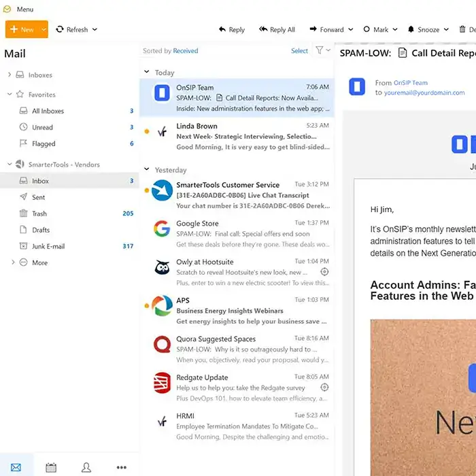476x476 pixels.
Task: Click the OnSIP Team avatar in message list
Action: tap(162, 93)
